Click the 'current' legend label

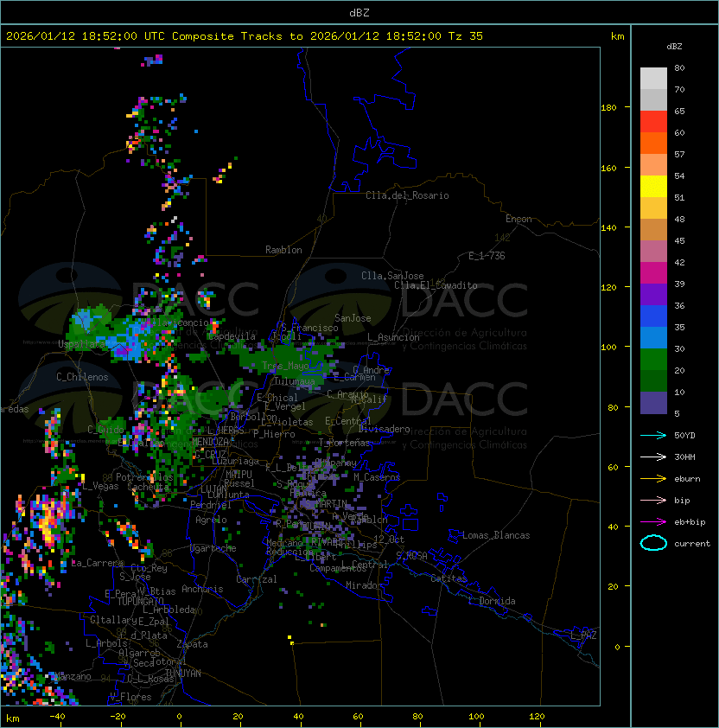(692, 544)
